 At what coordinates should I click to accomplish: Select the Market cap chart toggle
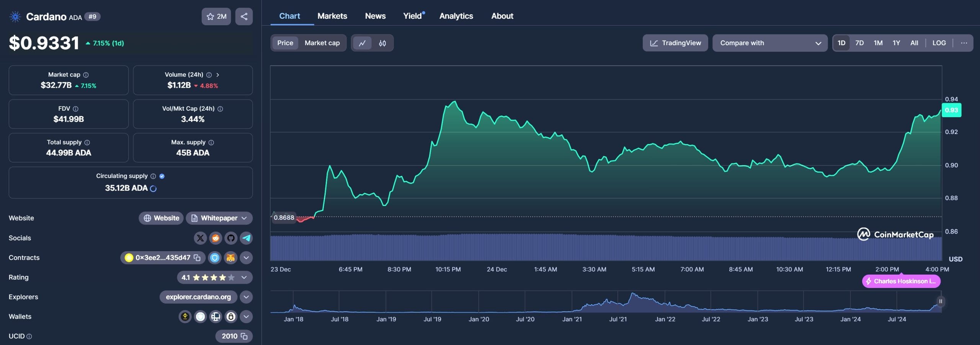[x=322, y=43]
